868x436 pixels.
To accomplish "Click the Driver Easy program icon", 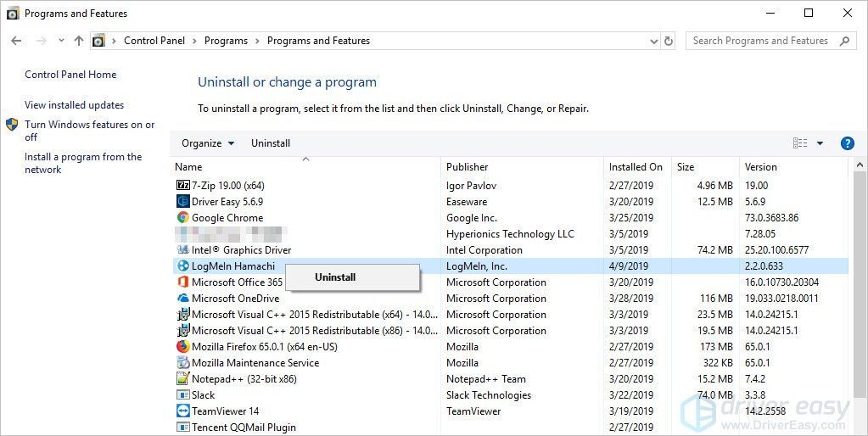I will coord(182,201).
